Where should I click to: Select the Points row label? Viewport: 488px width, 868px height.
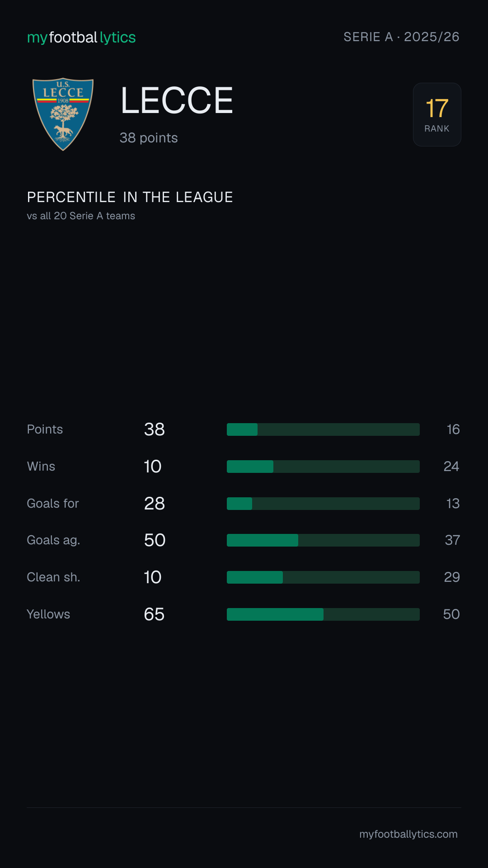point(45,429)
